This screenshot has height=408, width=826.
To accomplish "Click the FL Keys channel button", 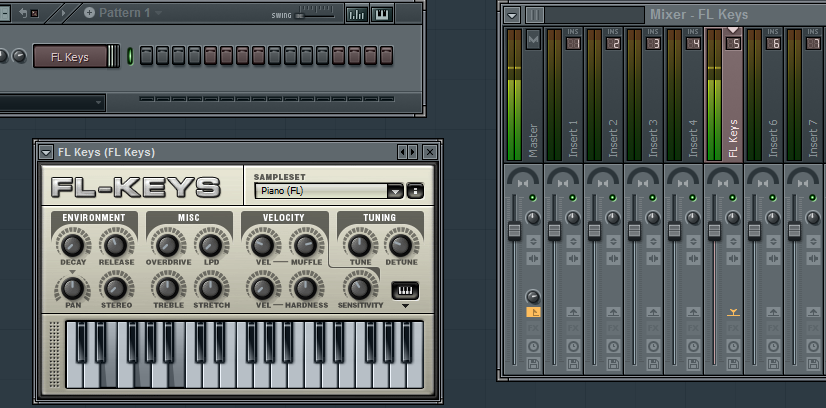I will [x=70, y=56].
